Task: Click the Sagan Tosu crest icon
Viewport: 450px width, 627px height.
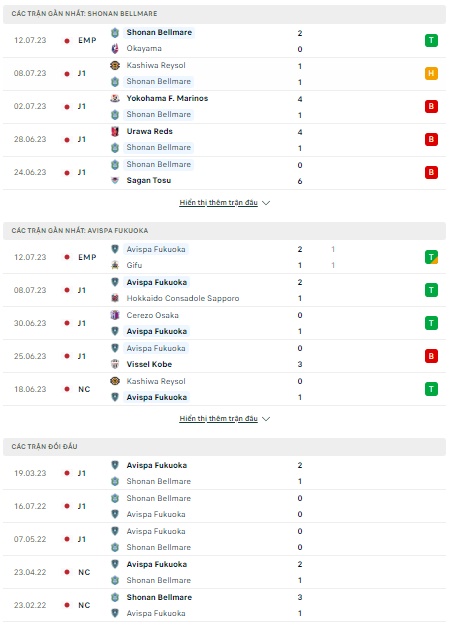Action: (x=115, y=180)
